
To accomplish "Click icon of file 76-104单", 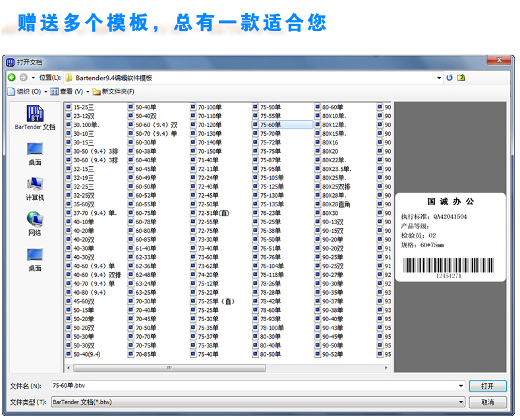I will 255,266.
